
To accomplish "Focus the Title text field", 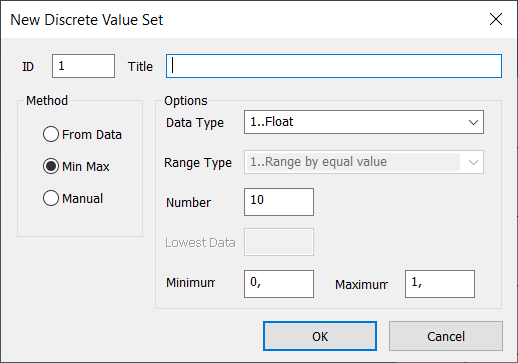I will pyautogui.click(x=334, y=66).
